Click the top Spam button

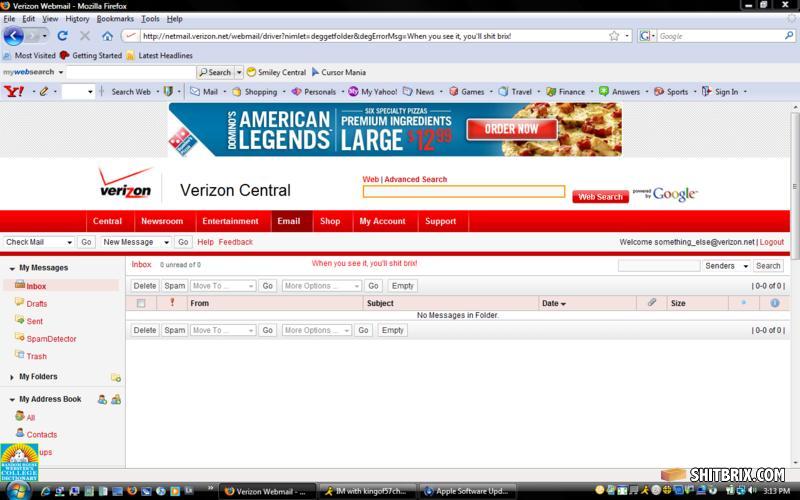[x=174, y=286]
